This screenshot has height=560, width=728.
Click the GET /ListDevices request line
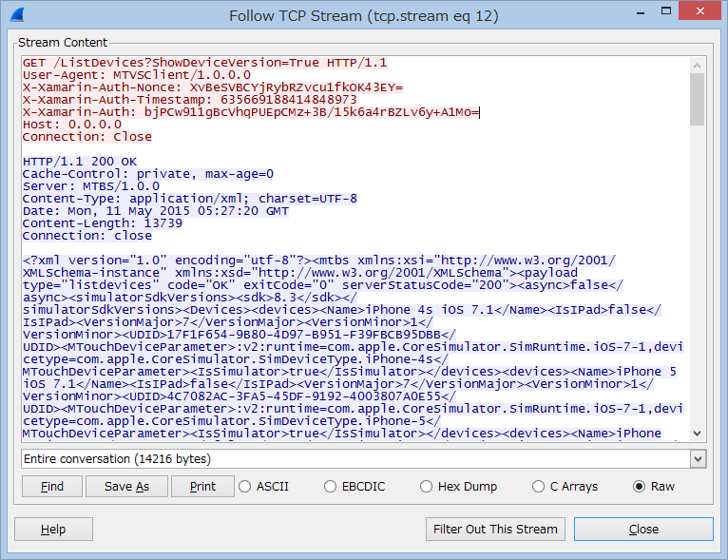click(204, 63)
